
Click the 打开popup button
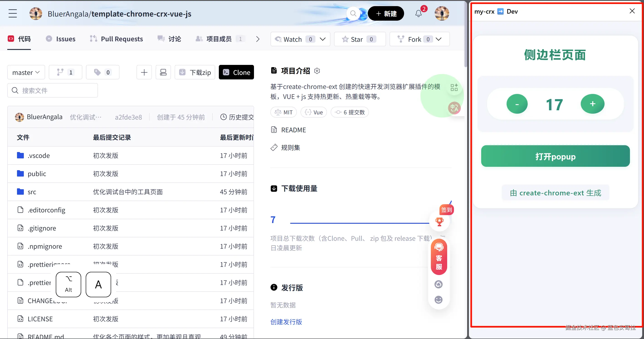pos(555,156)
